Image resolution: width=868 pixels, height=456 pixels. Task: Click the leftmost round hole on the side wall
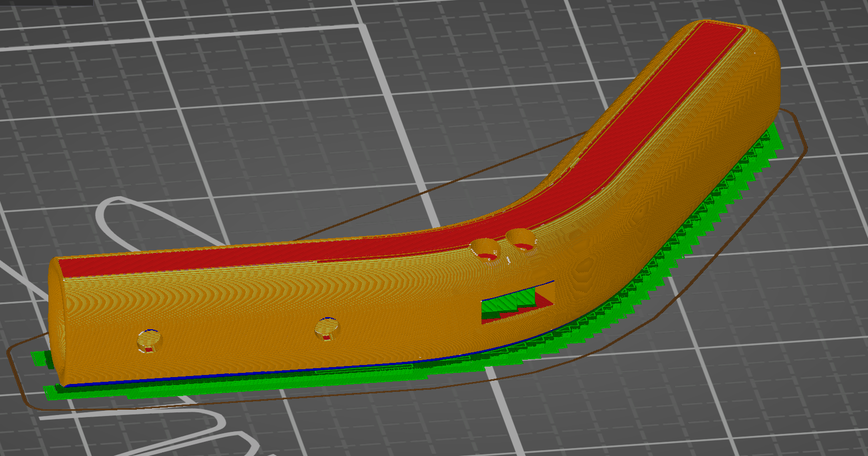(149, 341)
